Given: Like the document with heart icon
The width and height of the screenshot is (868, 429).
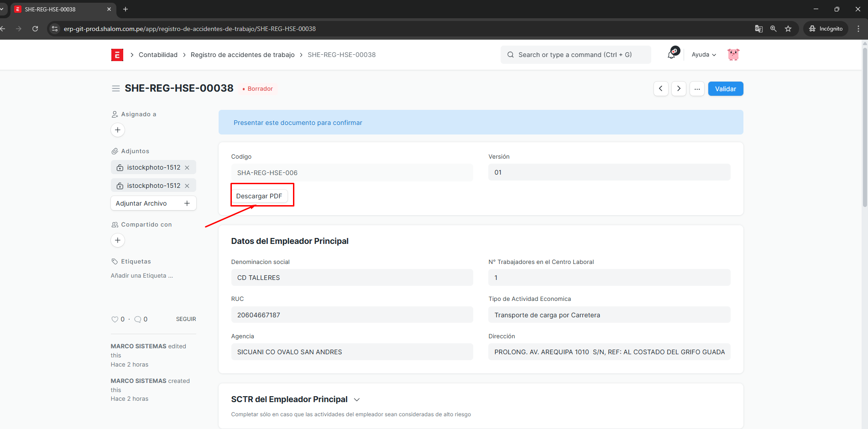Looking at the screenshot, I should click(115, 320).
